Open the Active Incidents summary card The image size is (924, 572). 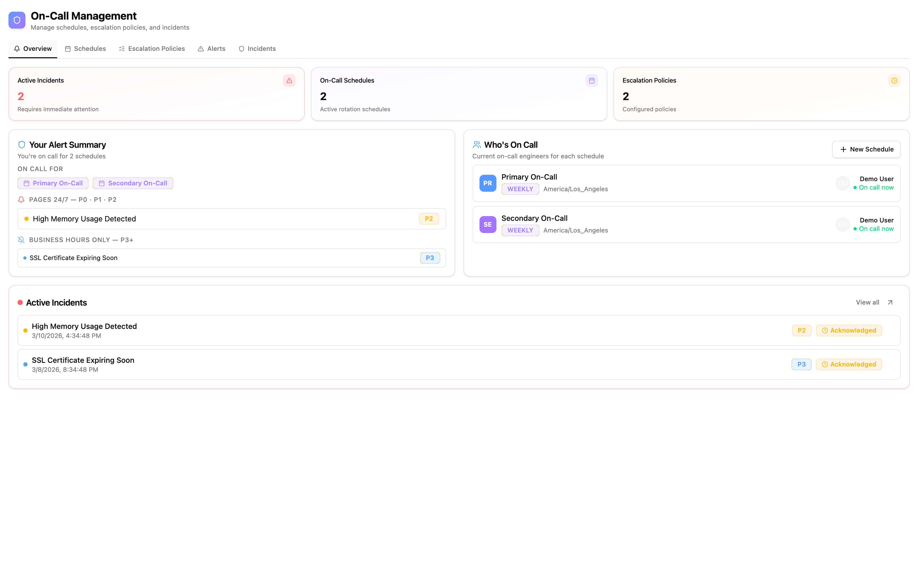pyautogui.click(x=156, y=94)
